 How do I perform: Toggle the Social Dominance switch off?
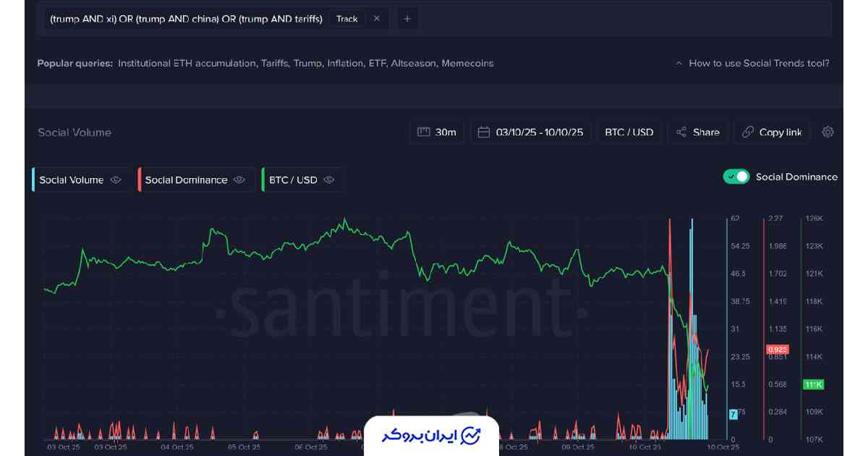[736, 177]
